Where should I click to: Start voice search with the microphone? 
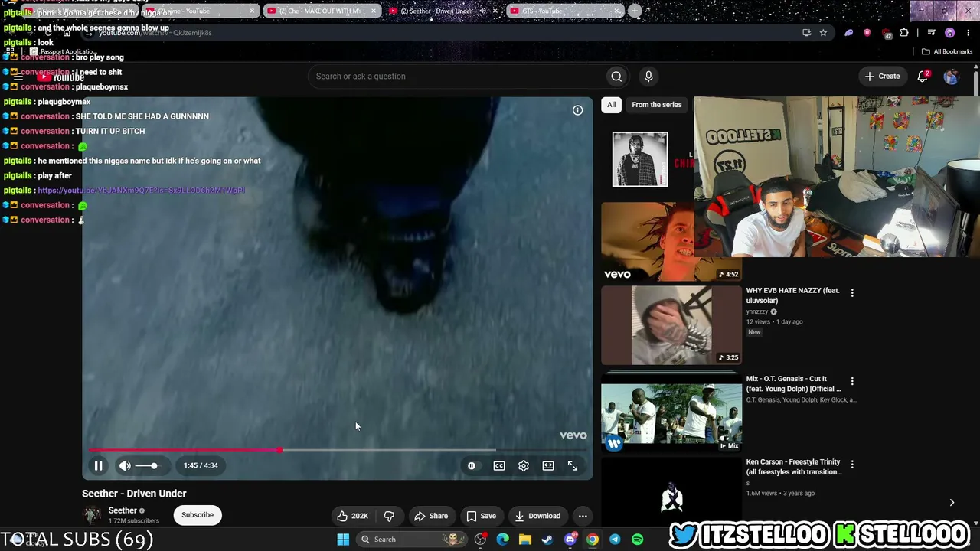648,77
